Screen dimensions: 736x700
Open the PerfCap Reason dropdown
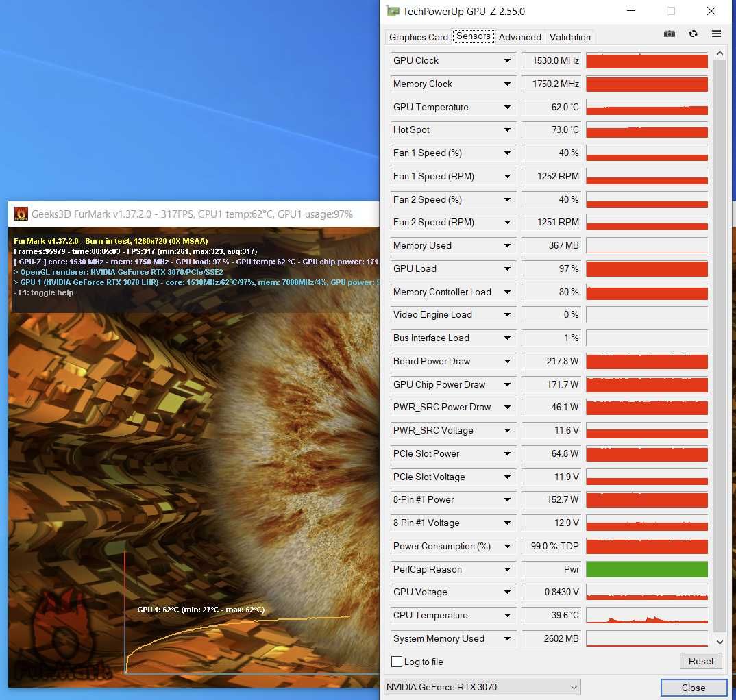pos(507,570)
